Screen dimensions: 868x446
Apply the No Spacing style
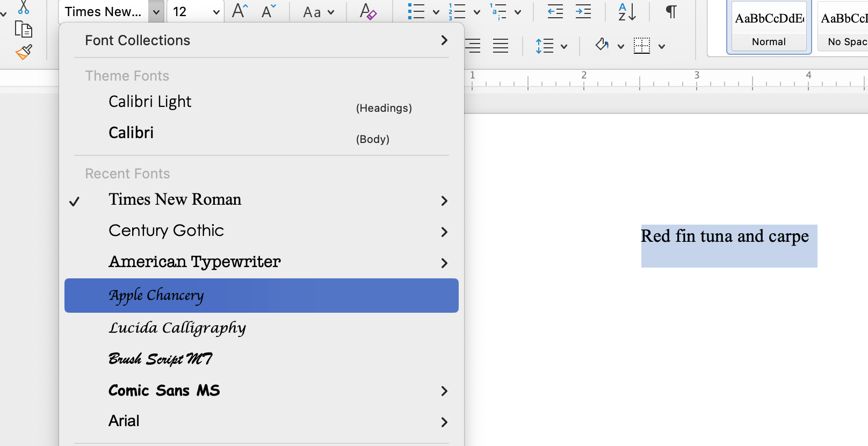(843, 27)
